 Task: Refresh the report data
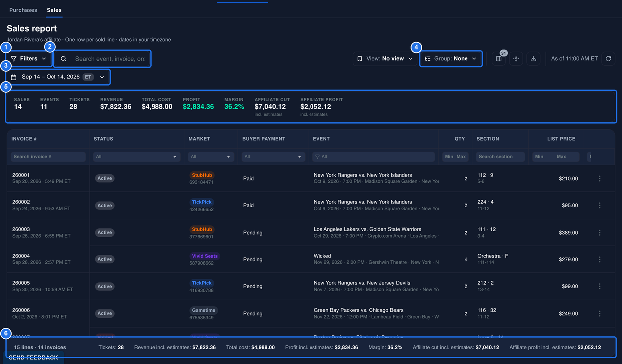608,59
